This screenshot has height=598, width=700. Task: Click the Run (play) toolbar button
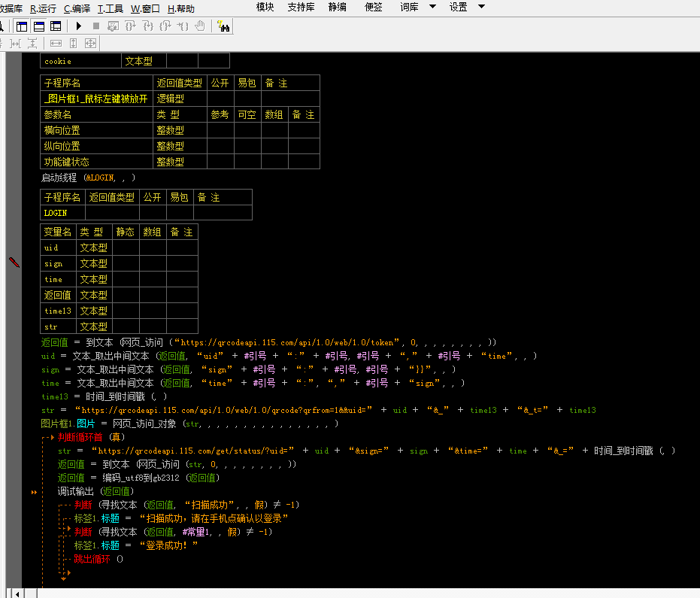click(x=79, y=26)
